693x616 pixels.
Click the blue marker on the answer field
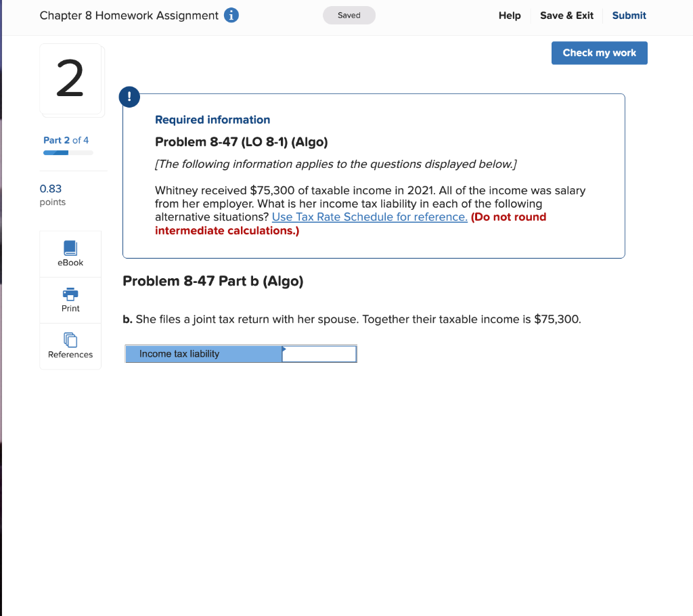(284, 350)
